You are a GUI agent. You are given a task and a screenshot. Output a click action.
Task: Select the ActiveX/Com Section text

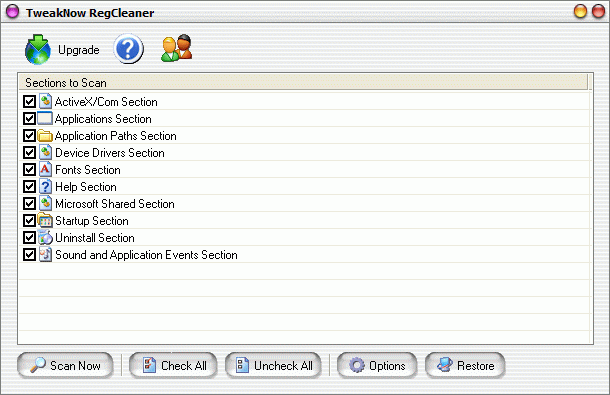point(106,102)
